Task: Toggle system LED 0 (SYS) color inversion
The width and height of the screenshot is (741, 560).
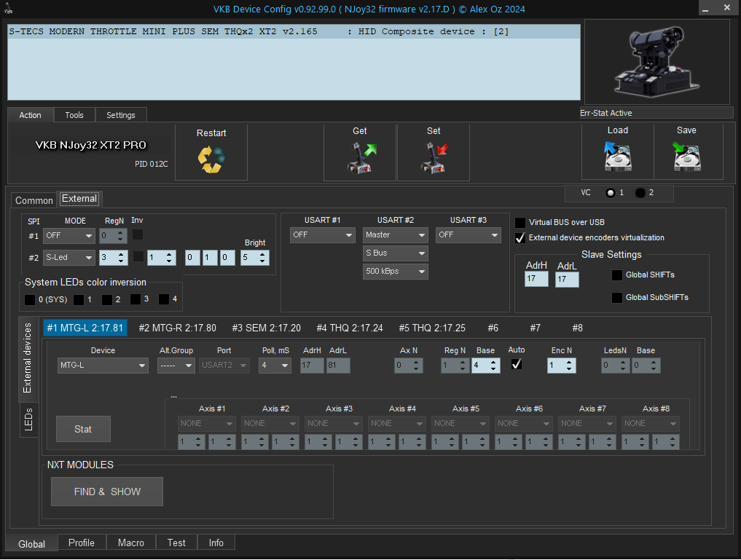Action: pos(30,299)
